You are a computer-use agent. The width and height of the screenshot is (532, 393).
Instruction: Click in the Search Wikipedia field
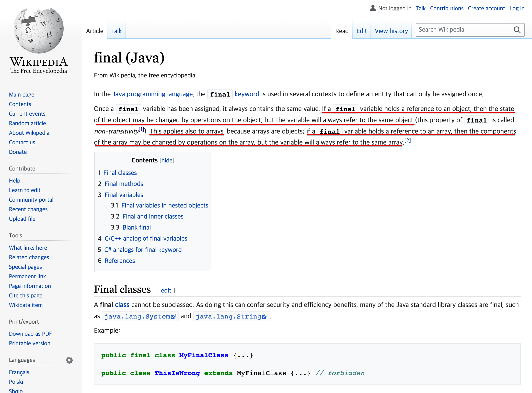click(463, 30)
